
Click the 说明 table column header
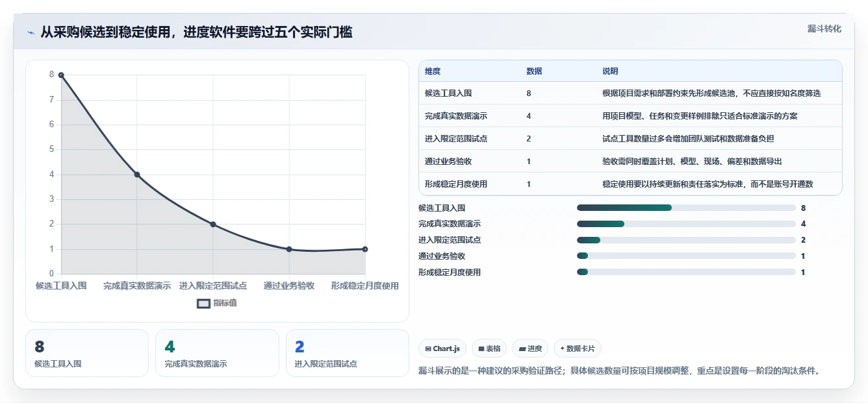click(x=610, y=71)
